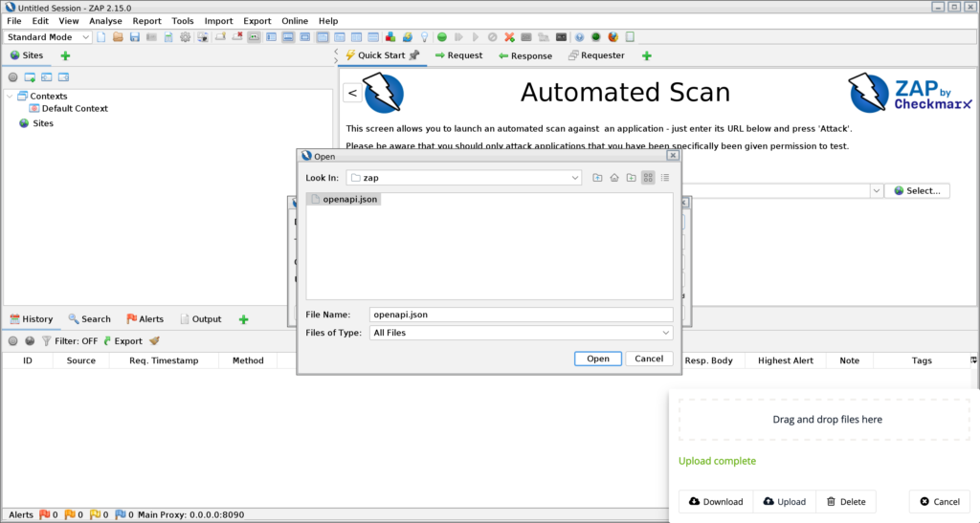
Task: Click the broom clear-history icon
Action: coord(154,340)
